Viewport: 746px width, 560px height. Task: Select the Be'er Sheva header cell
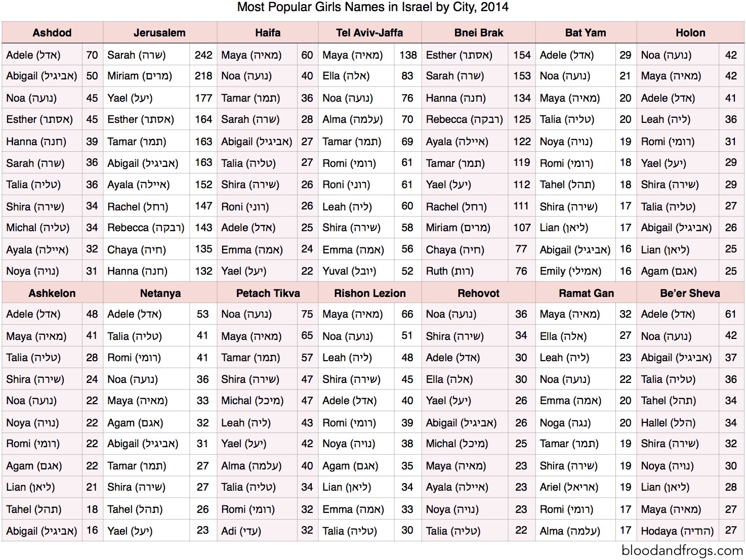point(690,293)
